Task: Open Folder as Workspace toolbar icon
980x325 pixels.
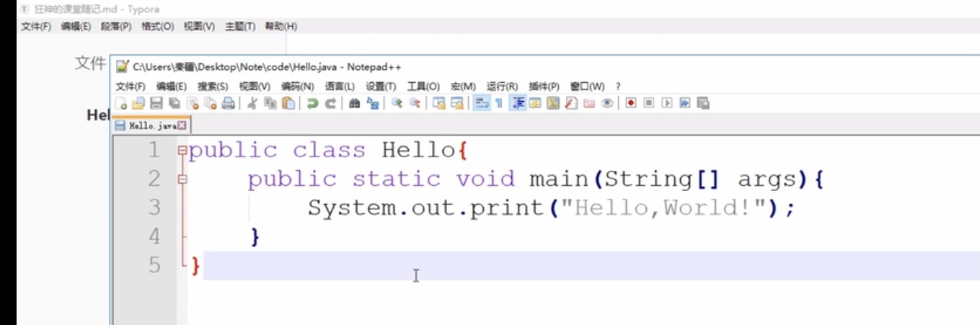Action: coord(588,103)
